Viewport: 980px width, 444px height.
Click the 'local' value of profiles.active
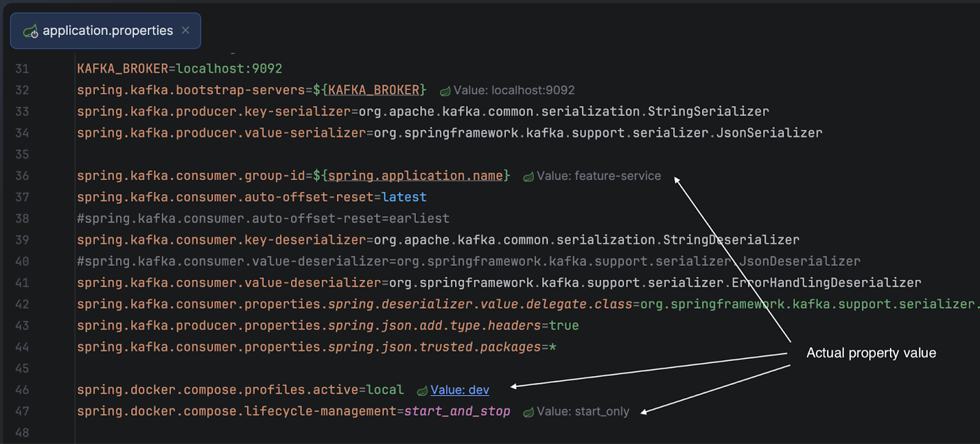(x=385, y=390)
